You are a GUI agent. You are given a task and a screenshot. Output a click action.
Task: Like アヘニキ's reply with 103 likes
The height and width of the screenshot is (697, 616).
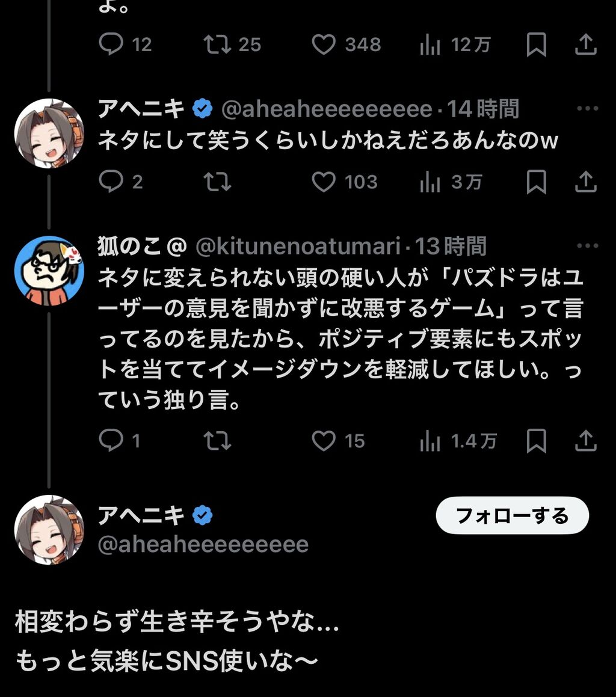(x=324, y=182)
